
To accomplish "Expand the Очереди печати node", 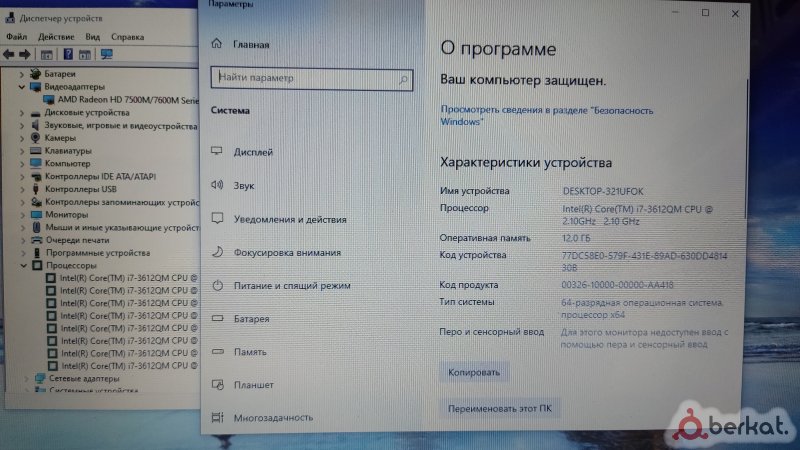I will click(23, 240).
